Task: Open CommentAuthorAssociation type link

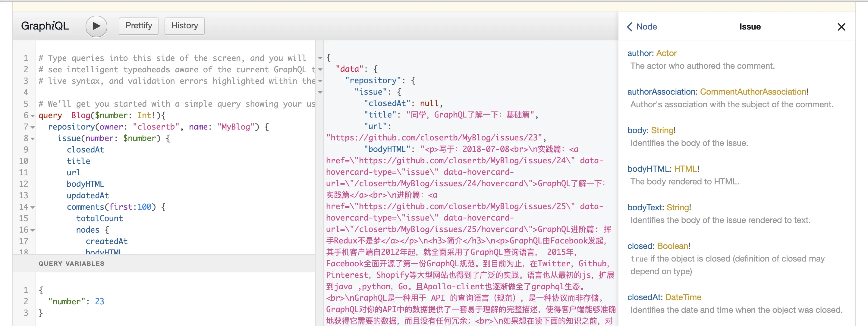Action: tap(753, 92)
